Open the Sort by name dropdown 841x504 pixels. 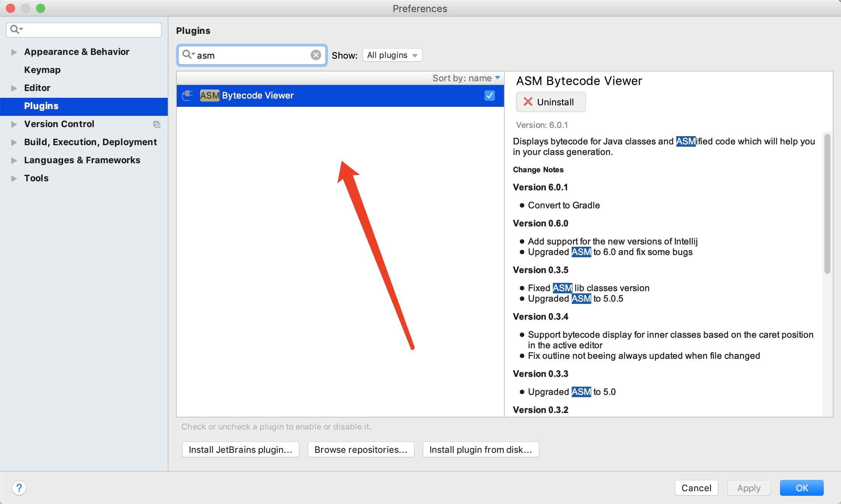(x=466, y=78)
